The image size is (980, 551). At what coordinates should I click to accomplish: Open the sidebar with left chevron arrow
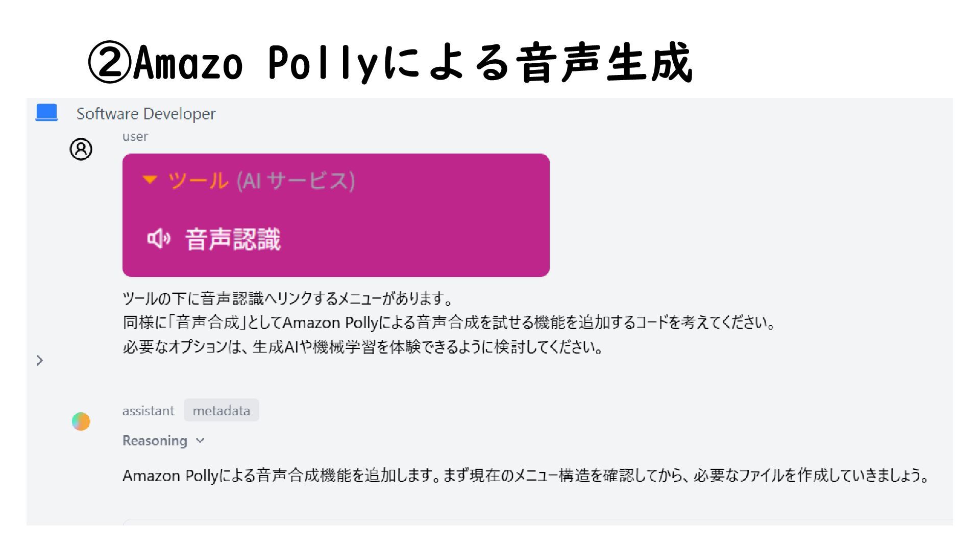40,361
